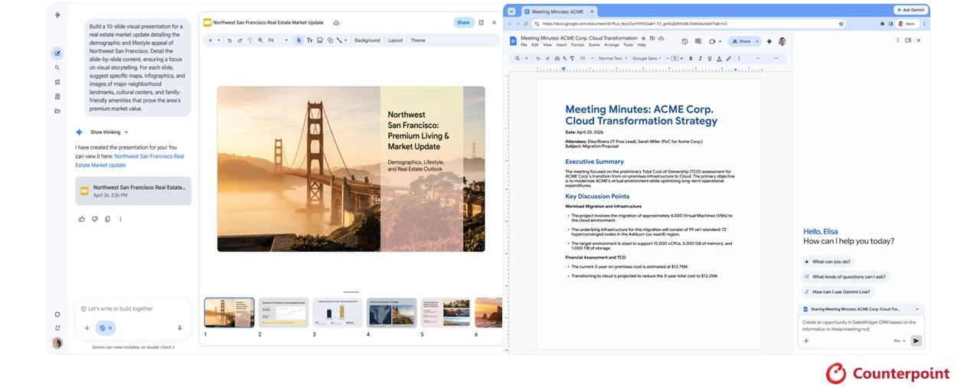Click the text color A icon in Docs toolbar
980x388 pixels.
[719, 58]
